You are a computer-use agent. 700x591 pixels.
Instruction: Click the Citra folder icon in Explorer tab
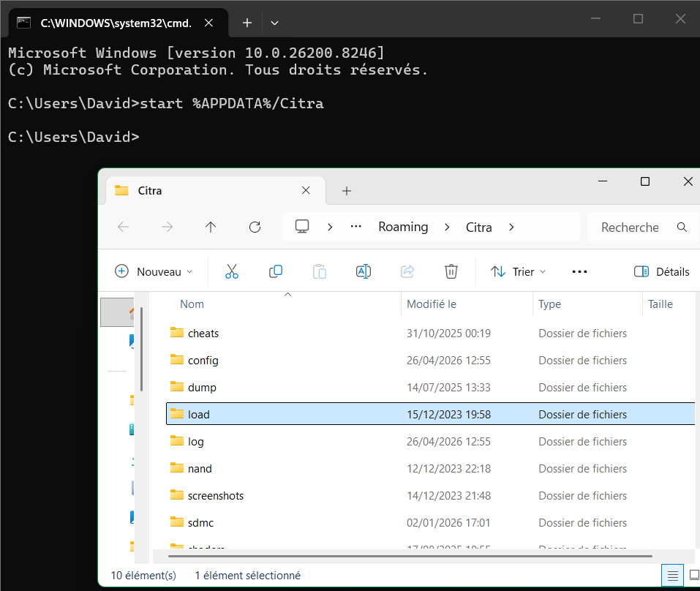[121, 191]
